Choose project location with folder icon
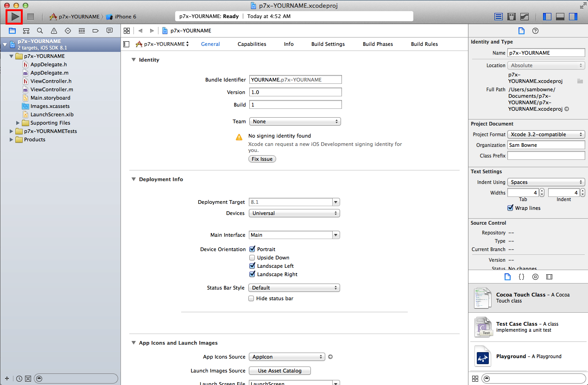The width and height of the screenshot is (588, 385). pos(580,81)
